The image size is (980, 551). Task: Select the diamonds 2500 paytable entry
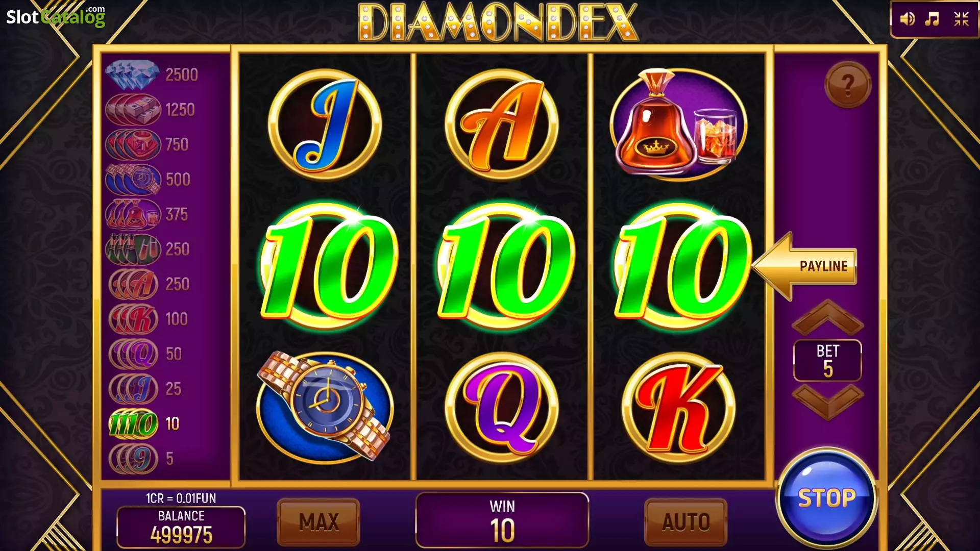pos(152,75)
